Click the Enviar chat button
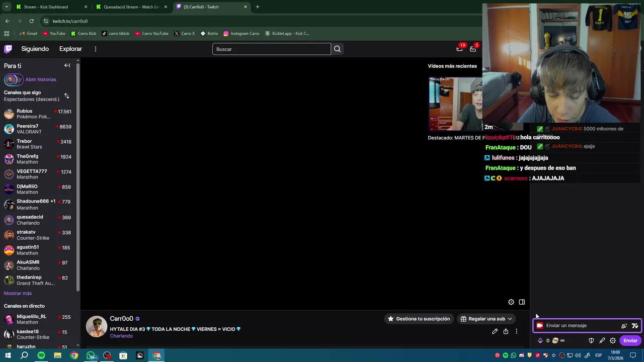 tap(630, 340)
